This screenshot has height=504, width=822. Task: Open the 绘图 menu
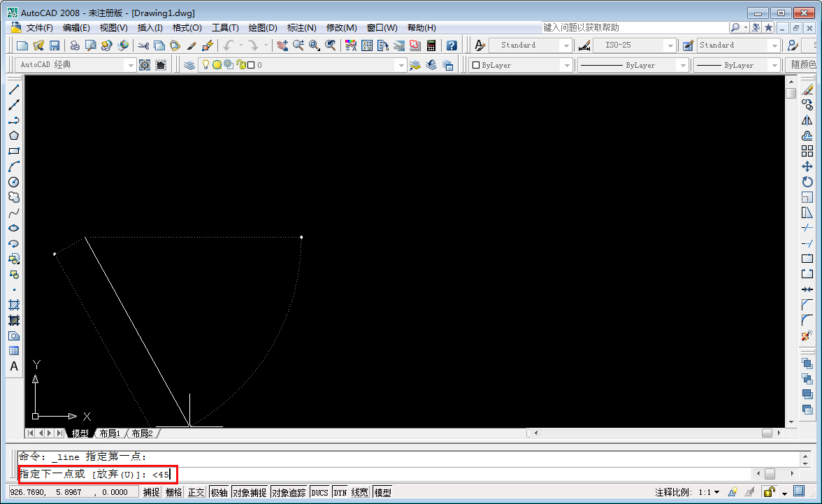[x=261, y=27]
